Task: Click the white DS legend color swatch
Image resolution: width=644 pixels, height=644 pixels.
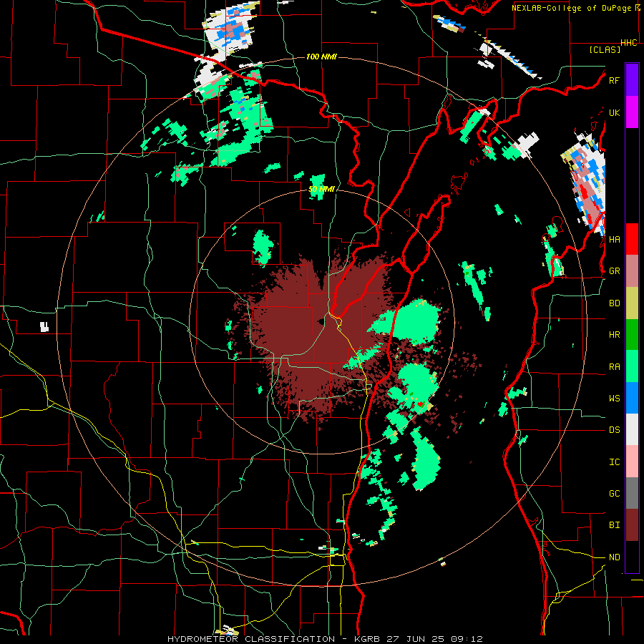Action: point(632,429)
